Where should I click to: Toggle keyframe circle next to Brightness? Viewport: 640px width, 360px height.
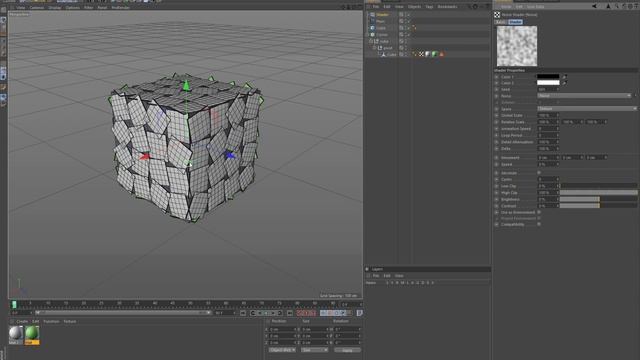(x=497, y=199)
